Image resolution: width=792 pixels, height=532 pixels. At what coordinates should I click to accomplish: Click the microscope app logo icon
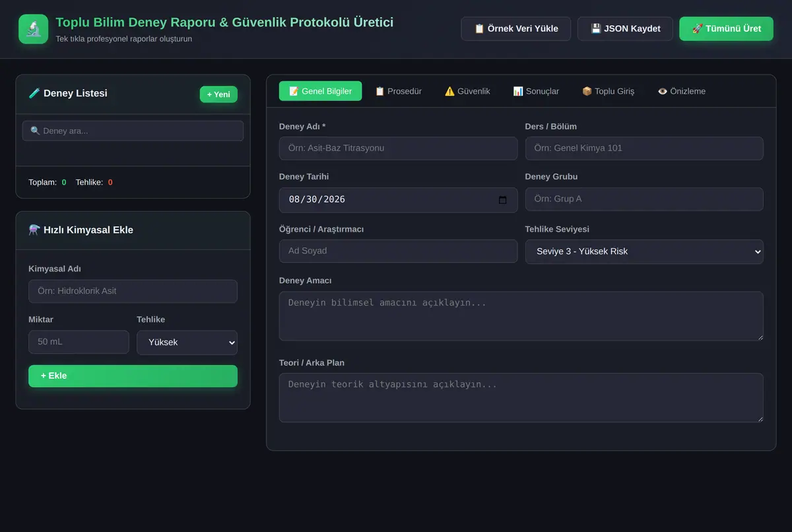(x=33, y=29)
